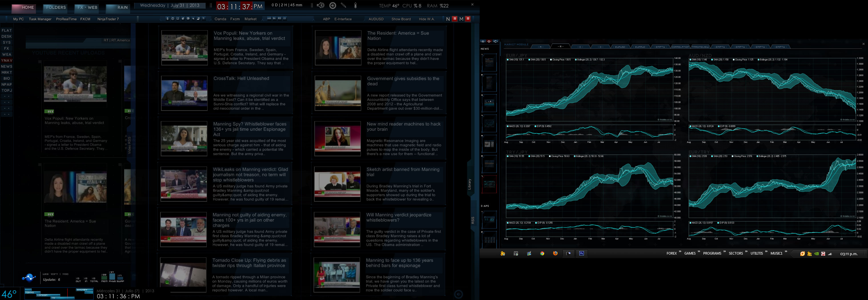This screenshot has height=300, width=868.
Task: Click the 'RD' mini shortcut icon
Action: point(280,19)
